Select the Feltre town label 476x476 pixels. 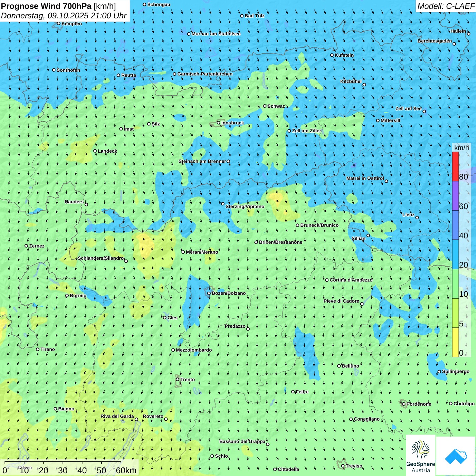302,392
